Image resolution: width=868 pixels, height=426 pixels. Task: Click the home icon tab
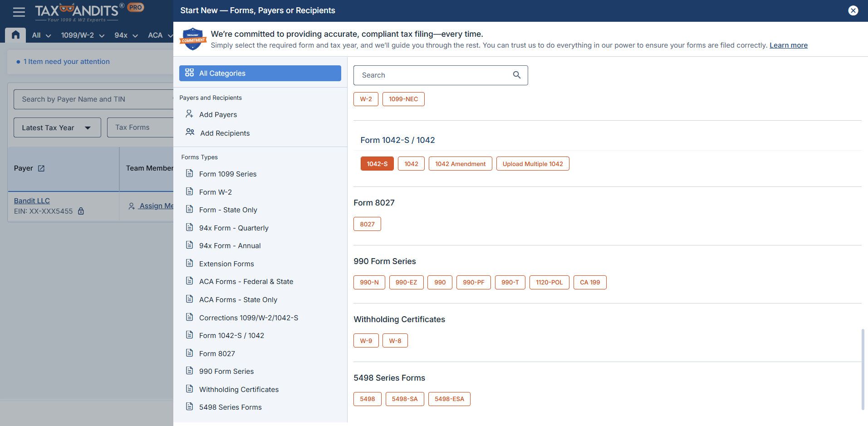(x=15, y=35)
